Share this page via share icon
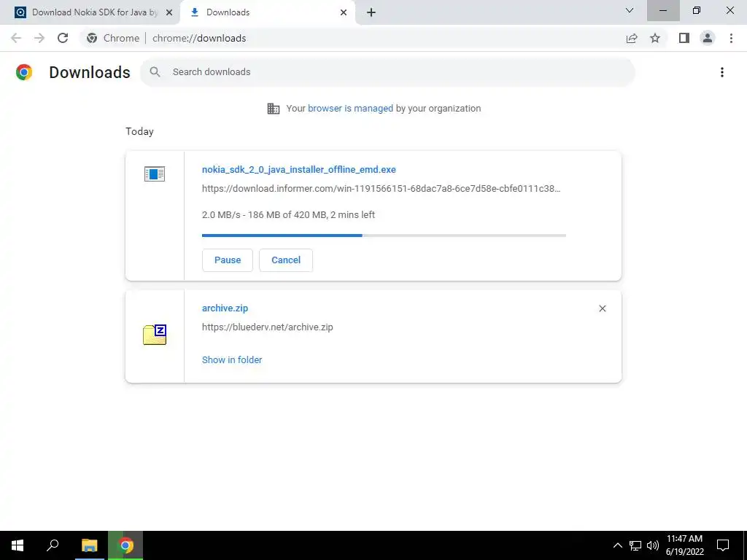 pos(632,38)
